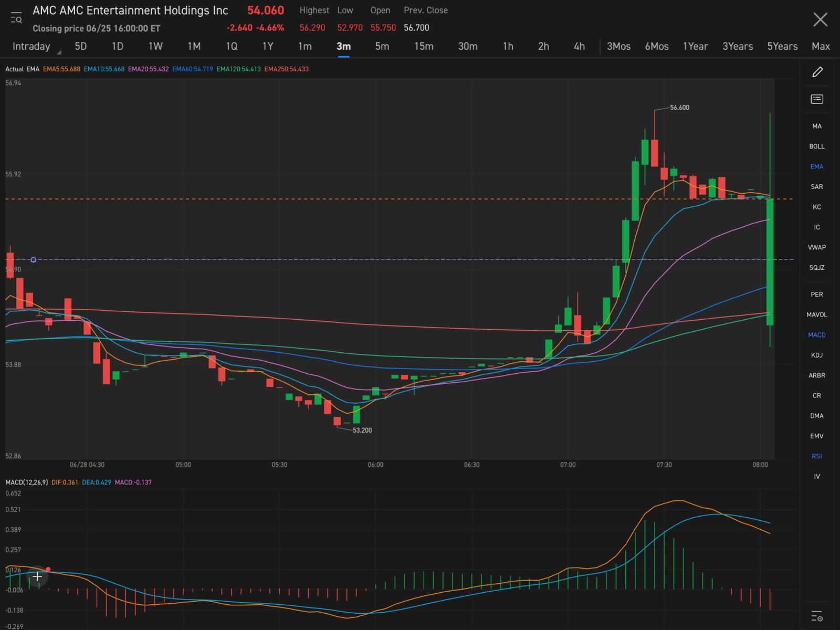840x630 pixels.
Task: Enable the IC indicator
Action: [x=817, y=227]
